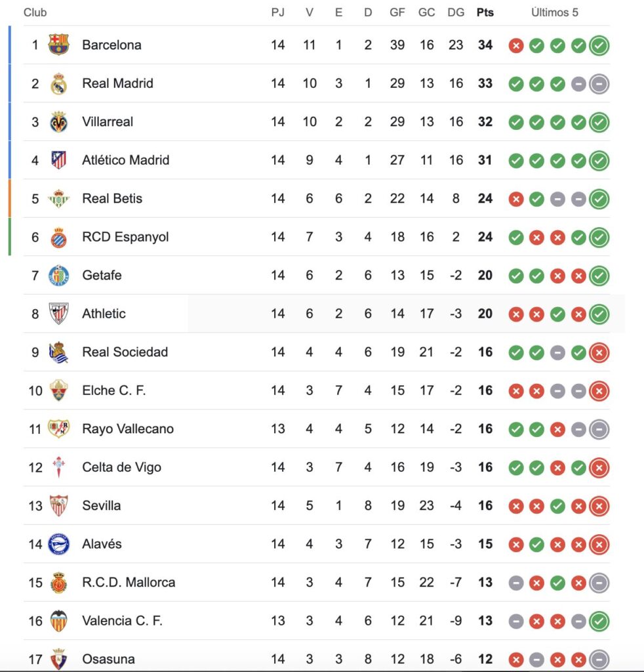Viewport: 644px width, 672px height.
Task: Click the Villarreal yellow crest icon
Action: [x=59, y=122]
